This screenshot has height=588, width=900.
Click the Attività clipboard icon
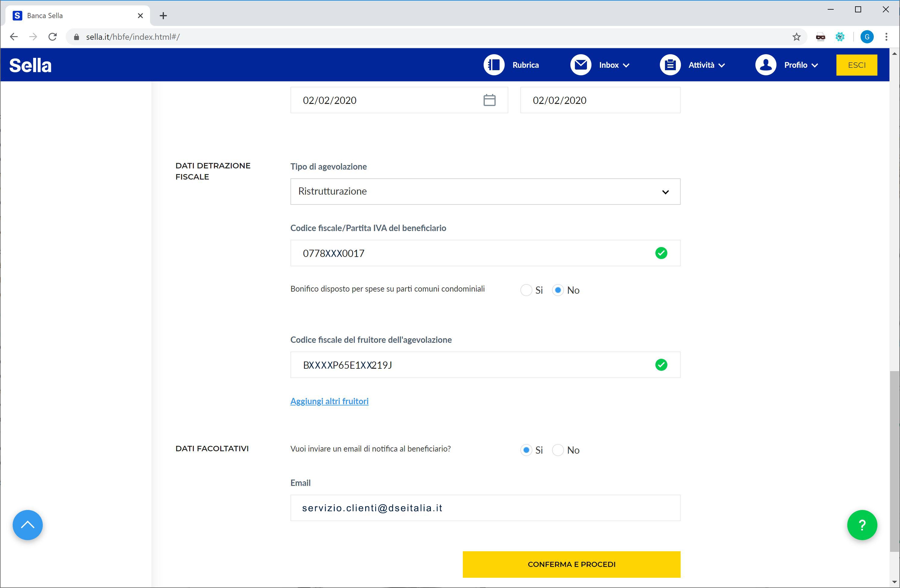pos(670,65)
